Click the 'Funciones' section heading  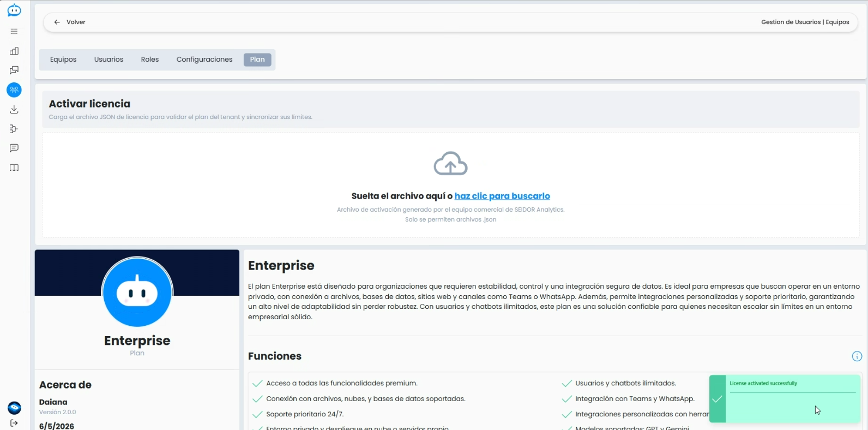pyautogui.click(x=275, y=356)
